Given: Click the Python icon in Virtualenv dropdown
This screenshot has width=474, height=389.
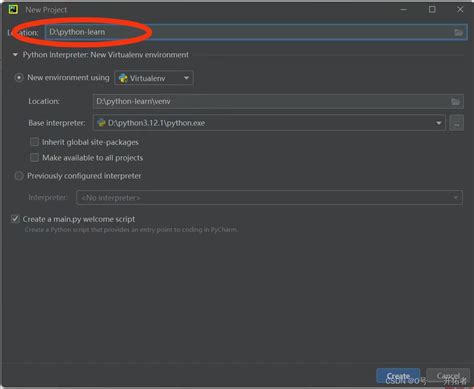Looking at the screenshot, I should pyautogui.click(x=123, y=78).
